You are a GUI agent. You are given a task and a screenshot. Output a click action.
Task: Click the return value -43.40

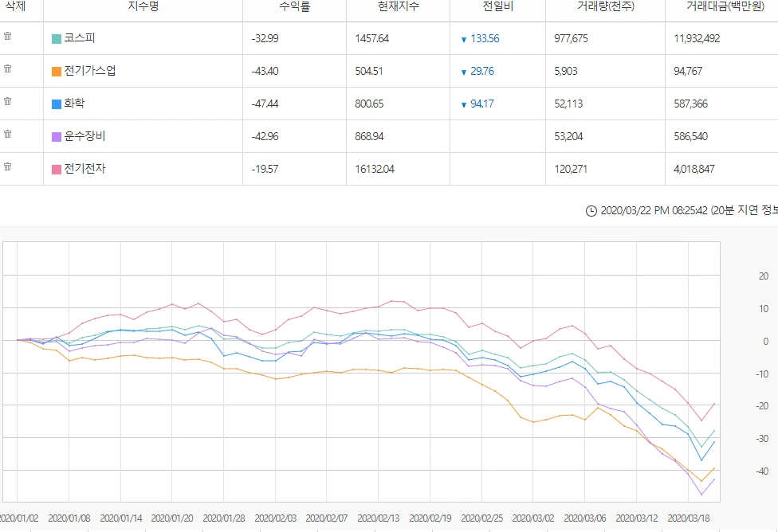click(265, 72)
